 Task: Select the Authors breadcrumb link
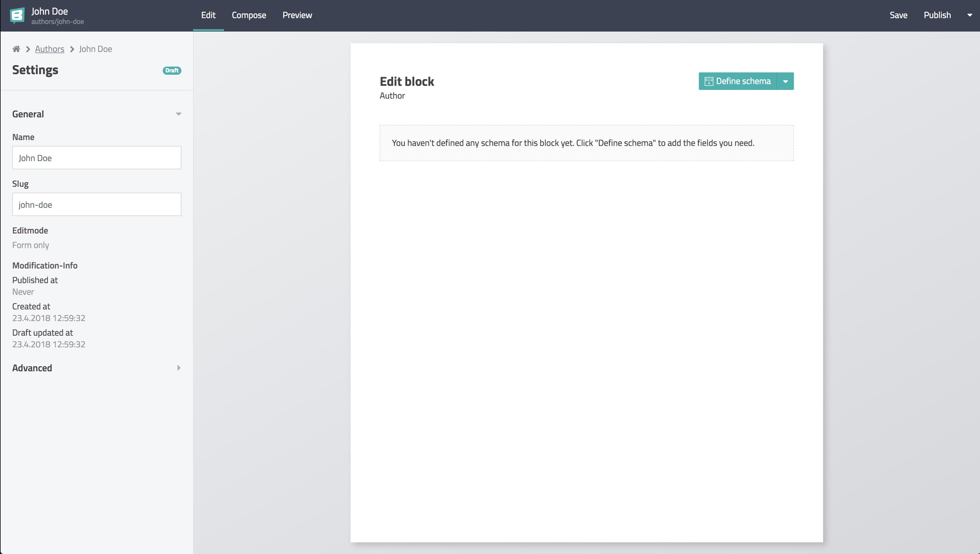tap(49, 48)
